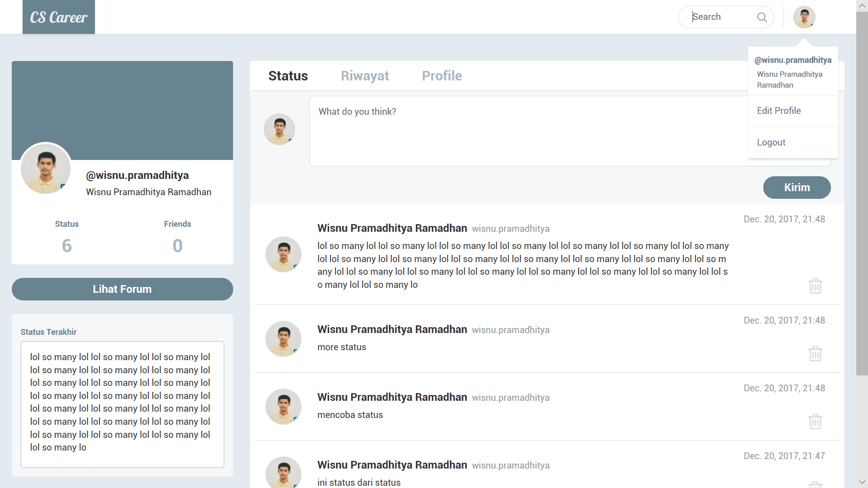Viewport: 868px width, 488px height.
Task: Open the user avatar menu in header
Action: pos(804,17)
